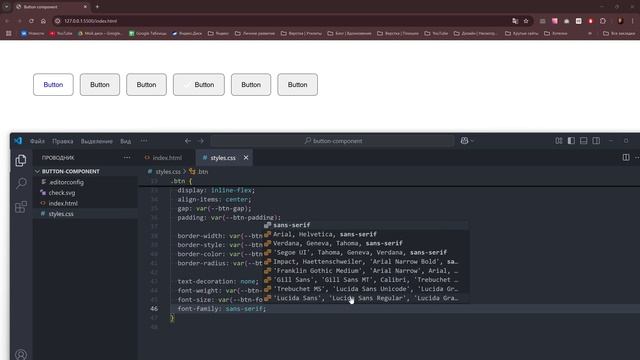This screenshot has height=360, width=640.
Task: Open the Вид menu
Action: [x=125, y=141]
